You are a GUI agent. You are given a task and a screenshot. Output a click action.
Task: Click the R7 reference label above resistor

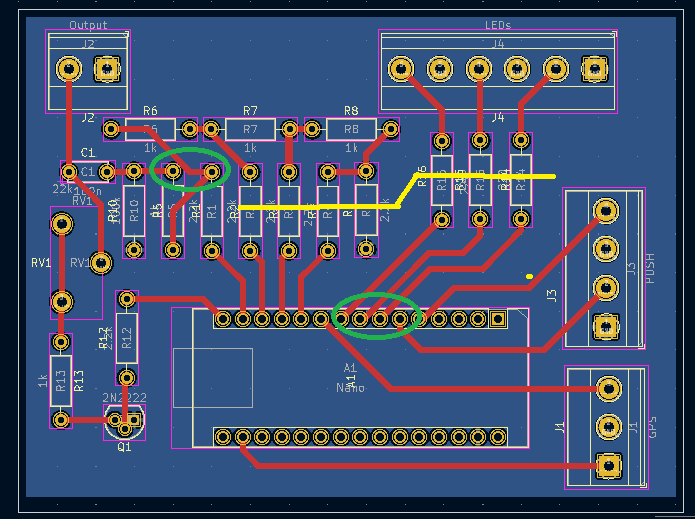click(250, 110)
